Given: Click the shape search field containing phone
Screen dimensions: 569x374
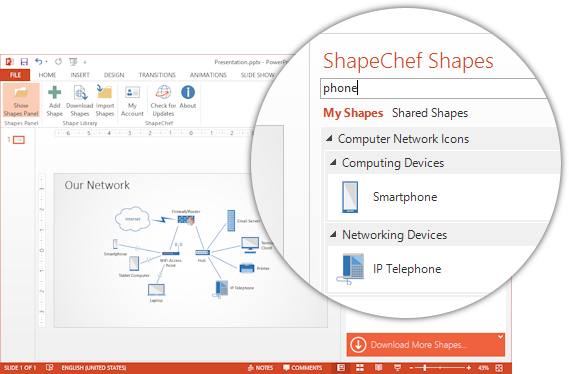Looking at the screenshot, I should pyautogui.click(x=434, y=88).
